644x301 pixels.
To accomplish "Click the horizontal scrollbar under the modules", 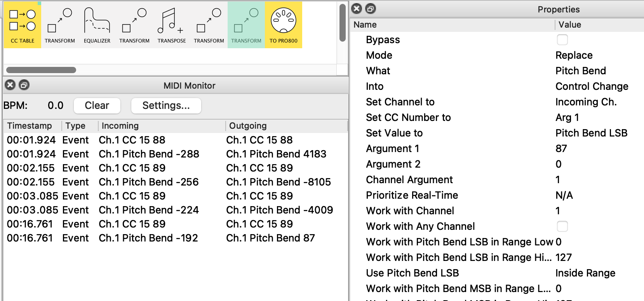I will click(x=41, y=70).
